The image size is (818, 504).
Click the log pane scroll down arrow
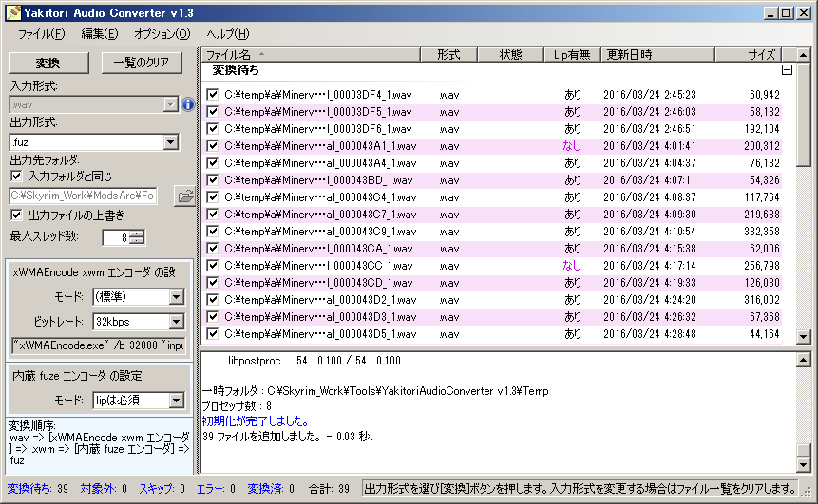coord(804,464)
